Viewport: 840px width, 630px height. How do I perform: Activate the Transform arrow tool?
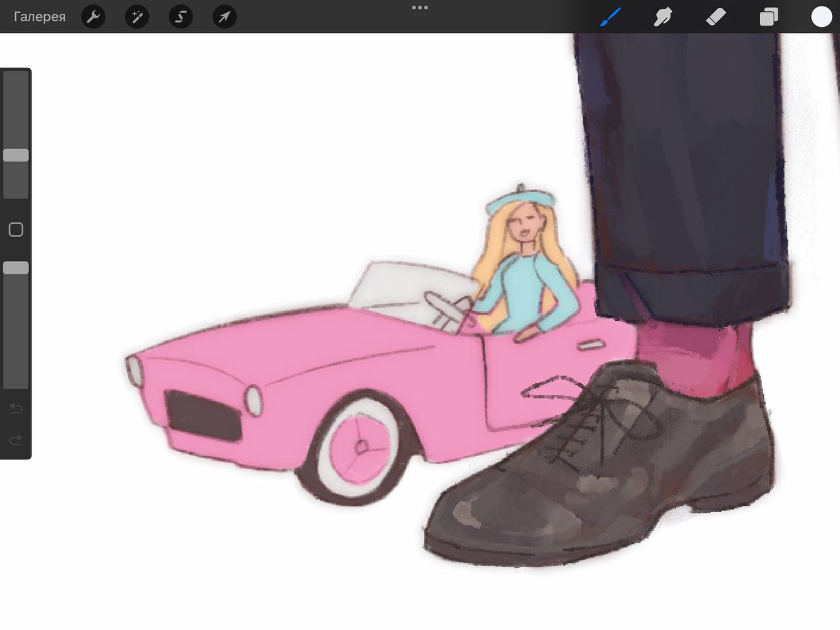coord(224,16)
